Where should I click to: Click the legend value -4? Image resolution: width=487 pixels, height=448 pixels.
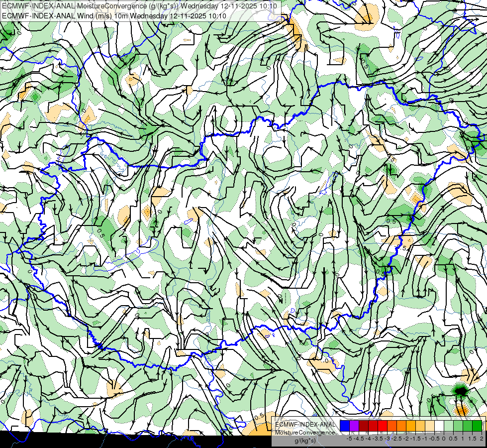[x=368, y=439]
